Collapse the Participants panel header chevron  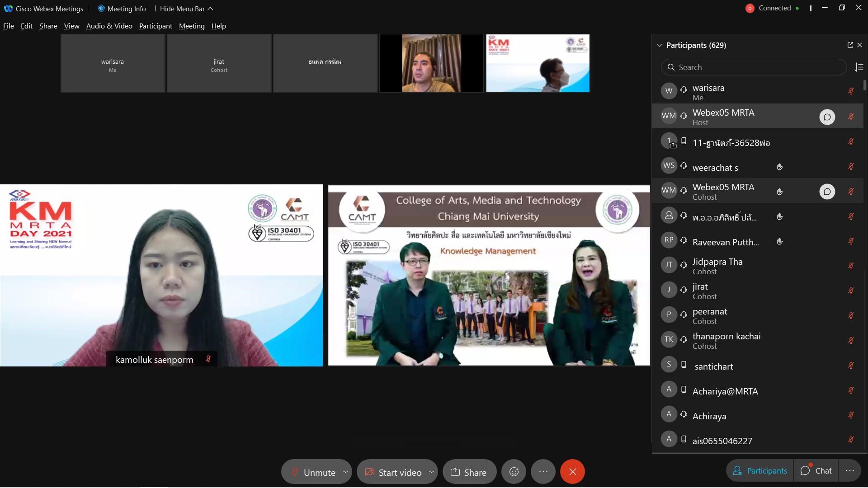click(659, 45)
